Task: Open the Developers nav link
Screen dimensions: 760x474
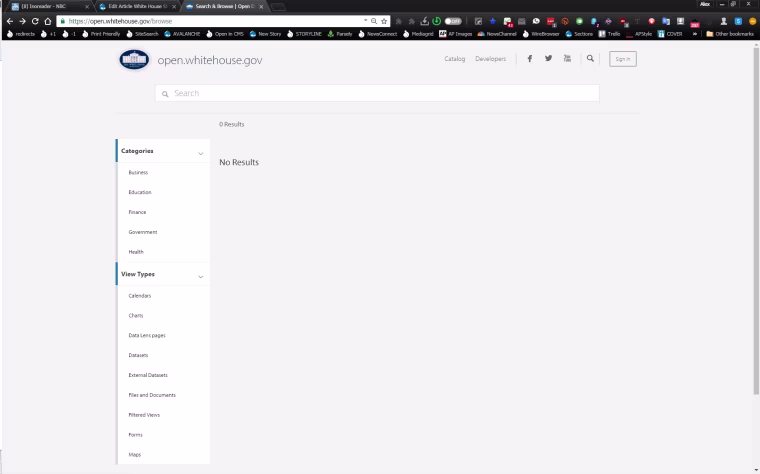Action: pos(491,59)
